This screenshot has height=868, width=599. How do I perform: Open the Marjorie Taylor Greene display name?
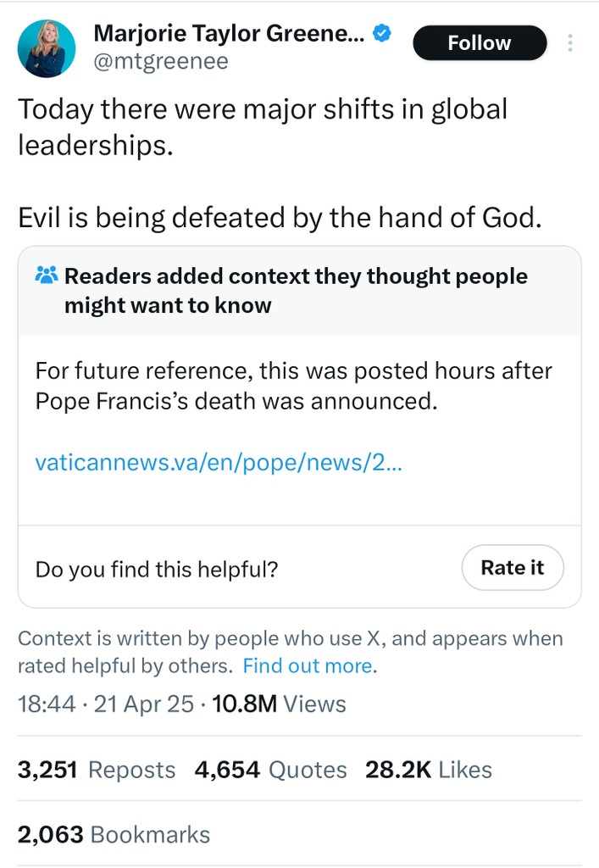[229, 34]
